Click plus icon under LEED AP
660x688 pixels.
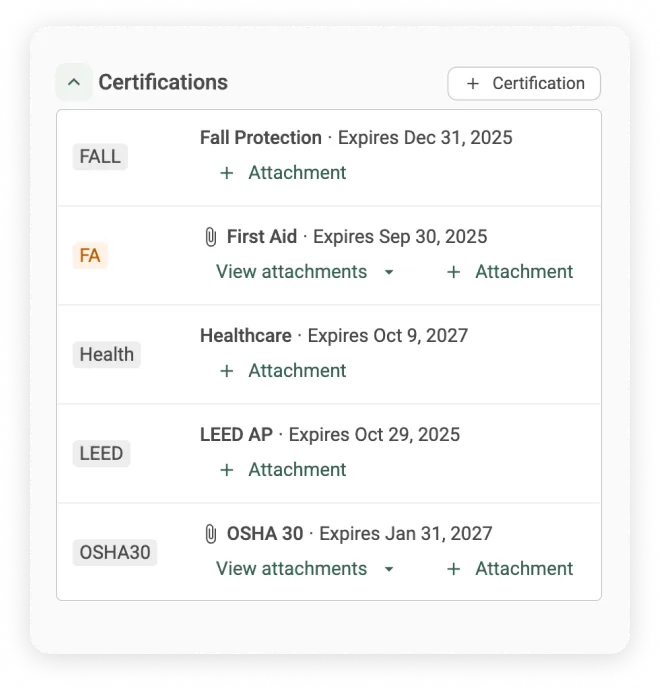point(226,470)
